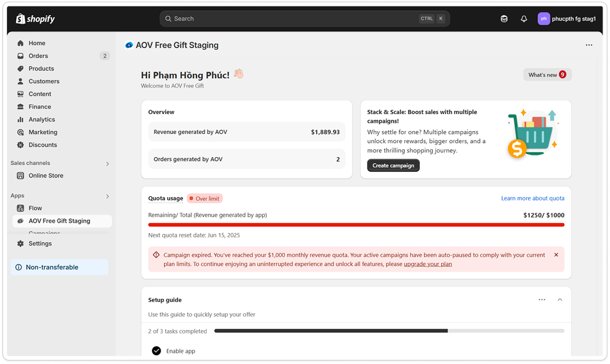Click the shopping cart illustration
Viewport: 610px width, 364px height.
tap(533, 134)
